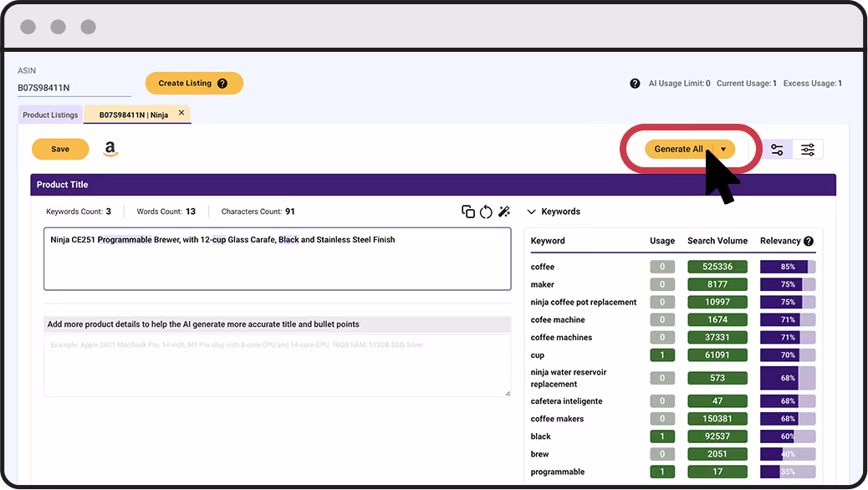Sort by the Search Volume column header
Viewport: 868px width, 490px height.
717,241
